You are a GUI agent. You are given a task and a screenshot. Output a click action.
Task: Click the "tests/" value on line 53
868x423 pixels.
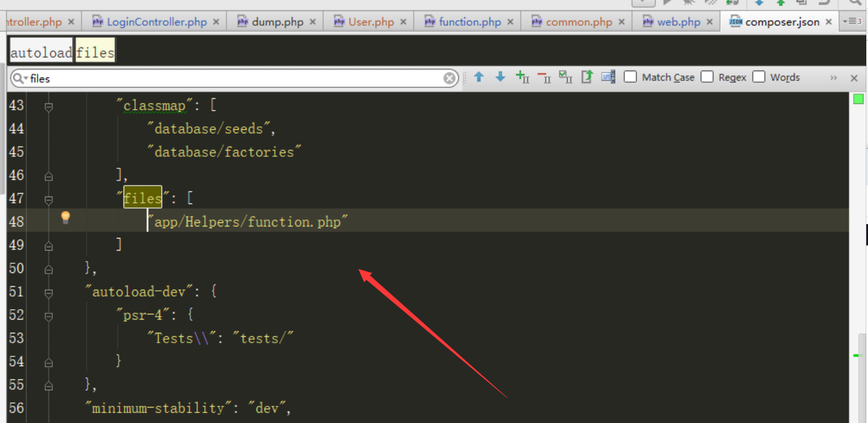click(263, 338)
